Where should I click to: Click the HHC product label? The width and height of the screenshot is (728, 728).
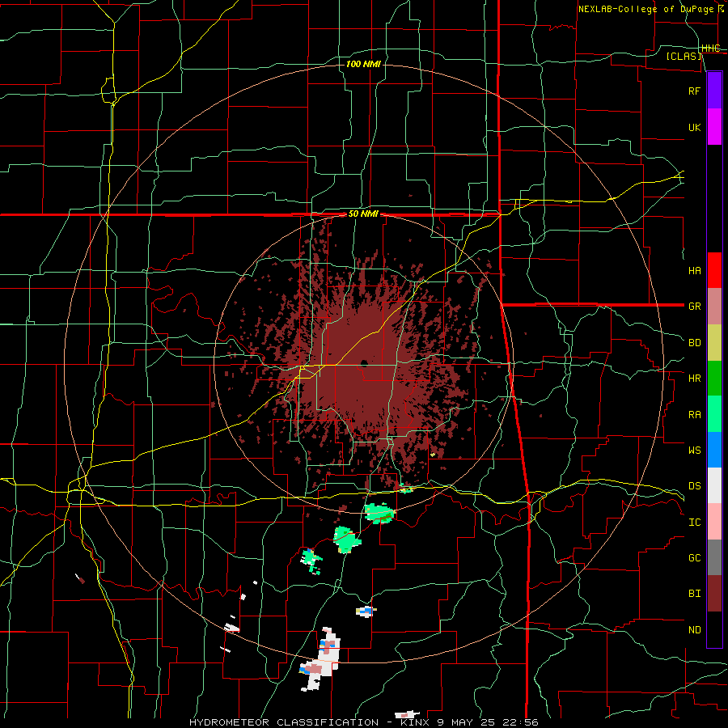click(710, 49)
